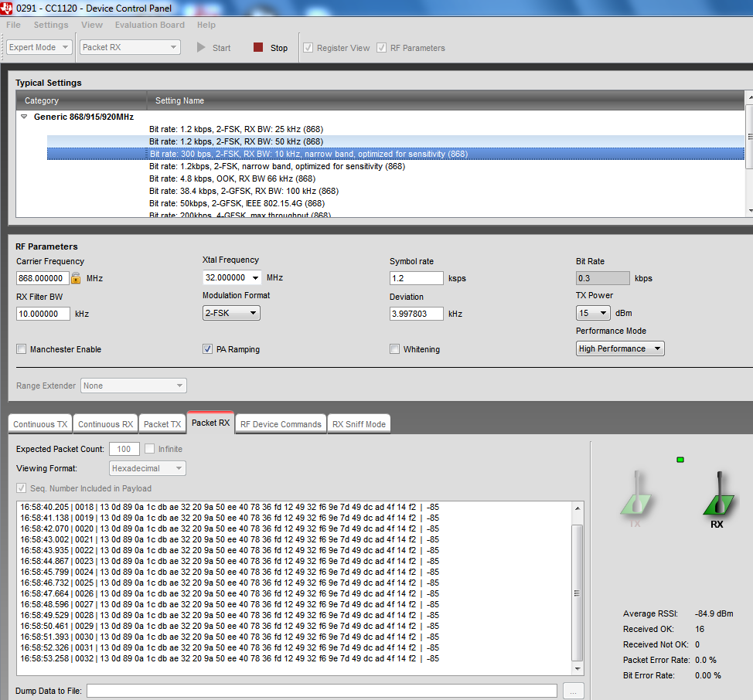Viewport: 753px width, 700px height.
Task: Switch to the RX Sniff Mode tab
Action: coord(359,424)
